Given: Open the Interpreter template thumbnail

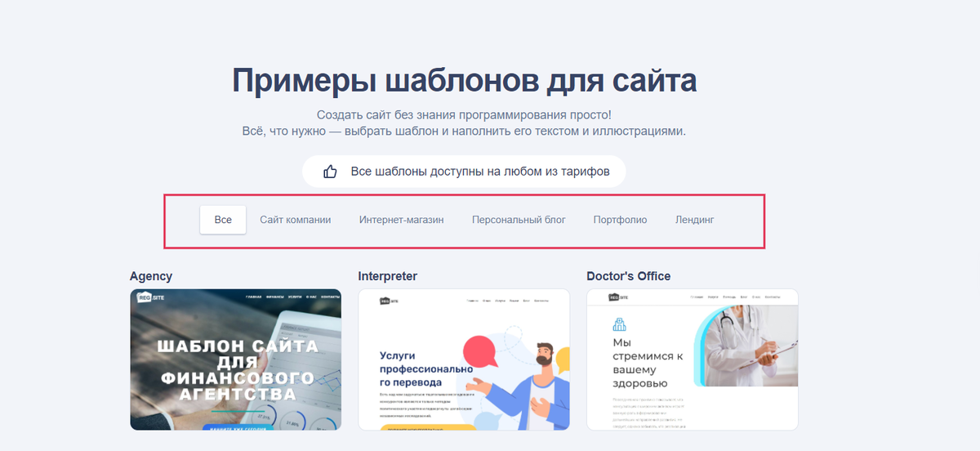Looking at the screenshot, I should coord(464,359).
